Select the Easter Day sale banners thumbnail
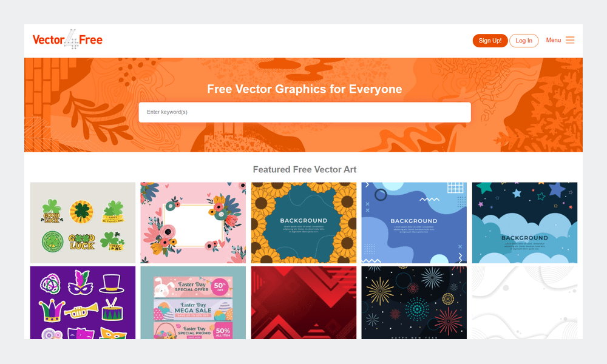The width and height of the screenshot is (607, 364). 193,303
